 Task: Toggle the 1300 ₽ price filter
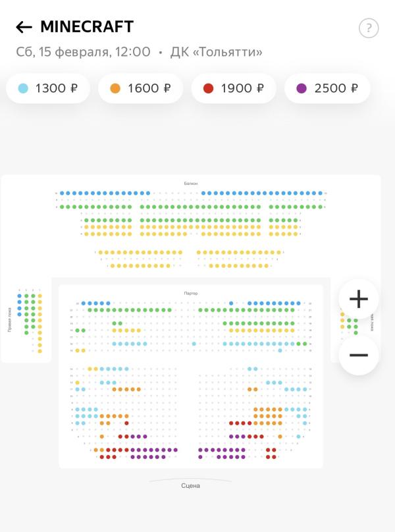click(x=49, y=88)
